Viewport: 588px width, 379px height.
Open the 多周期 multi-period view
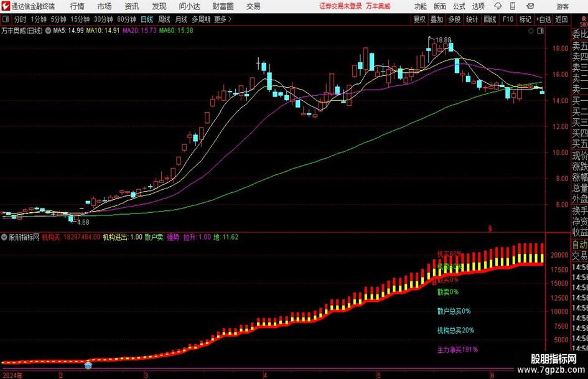point(201,19)
